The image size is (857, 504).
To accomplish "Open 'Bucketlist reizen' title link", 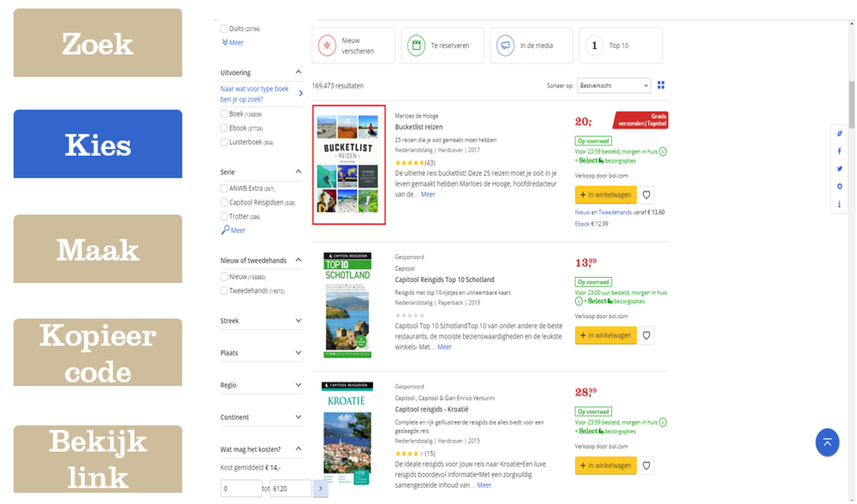I will (418, 127).
